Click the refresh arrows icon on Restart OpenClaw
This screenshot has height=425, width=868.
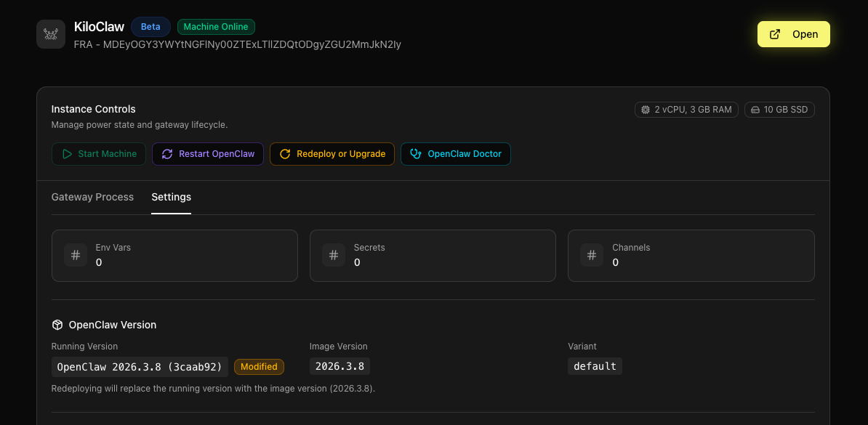(x=167, y=154)
